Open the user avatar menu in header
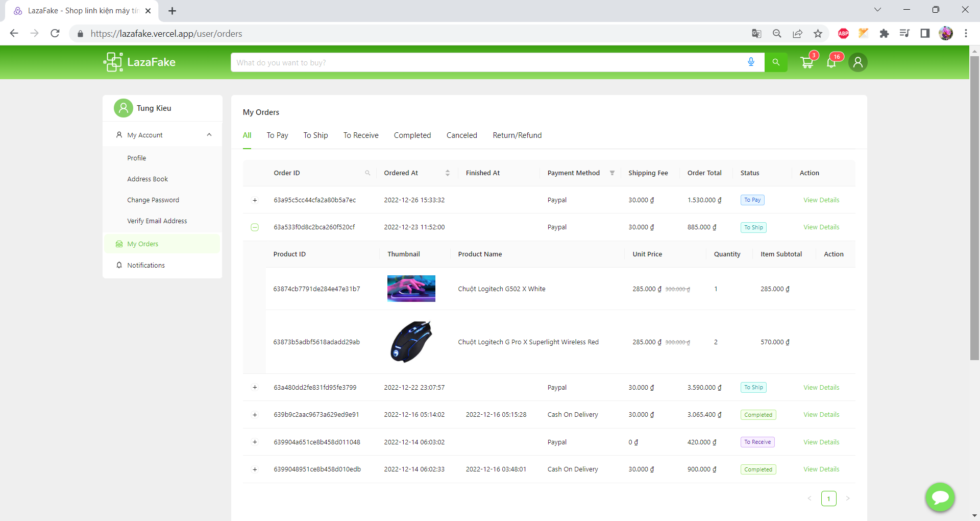The width and height of the screenshot is (980, 521). tap(858, 62)
